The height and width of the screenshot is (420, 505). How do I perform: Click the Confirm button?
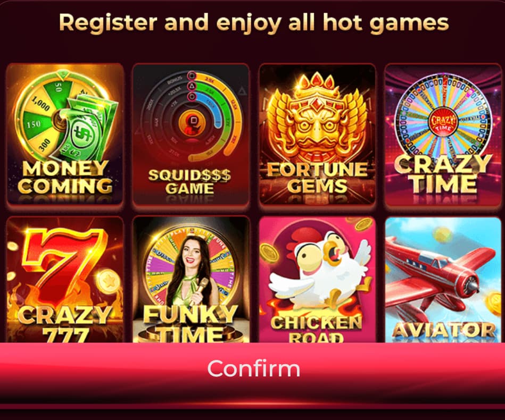click(x=252, y=369)
